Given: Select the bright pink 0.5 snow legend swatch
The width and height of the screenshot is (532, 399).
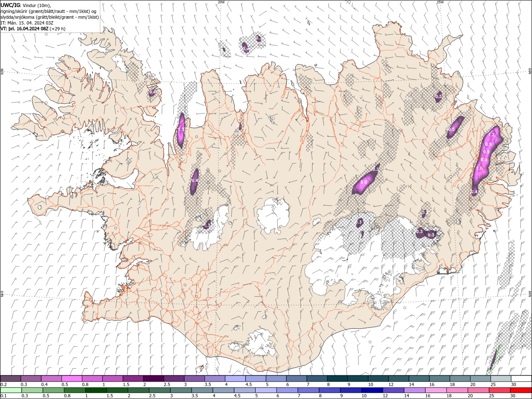Looking at the screenshot, I should [x=72, y=379].
